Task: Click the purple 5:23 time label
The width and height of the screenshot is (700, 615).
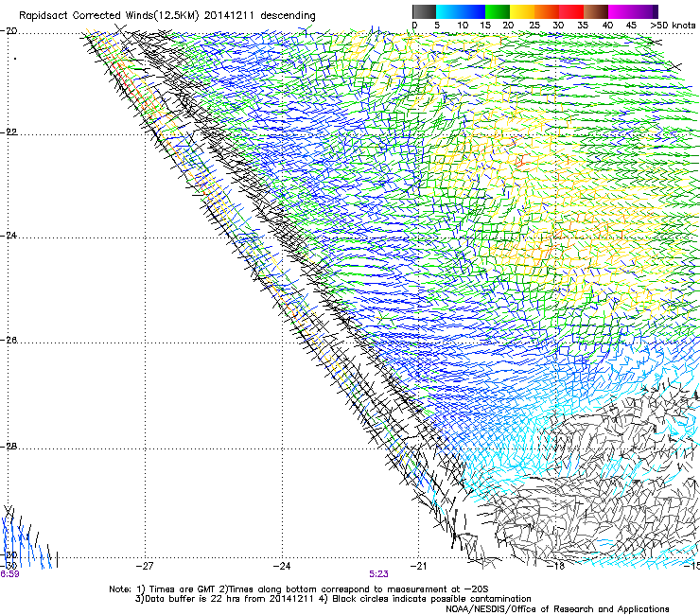Action: pyautogui.click(x=378, y=574)
